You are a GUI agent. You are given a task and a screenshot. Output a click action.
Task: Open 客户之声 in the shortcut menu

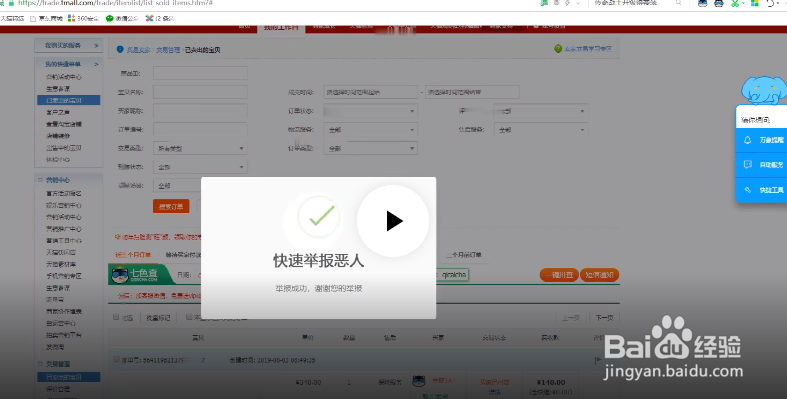[x=58, y=112]
